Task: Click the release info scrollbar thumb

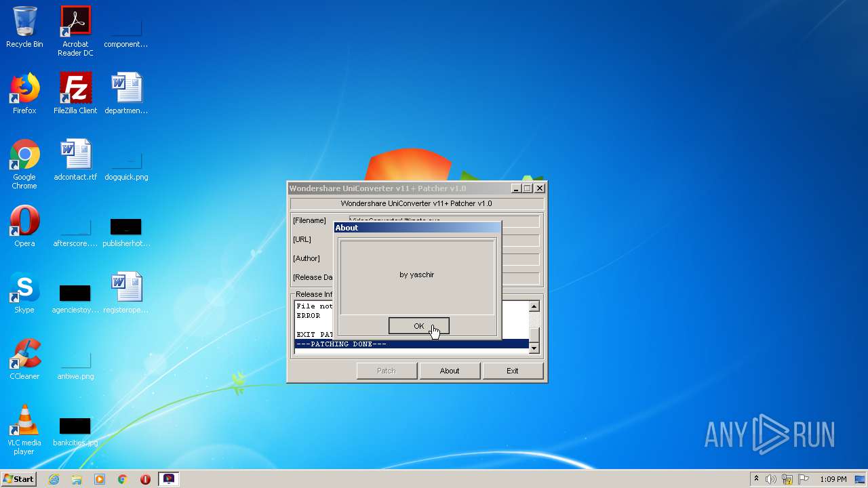Action: pyautogui.click(x=534, y=335)
